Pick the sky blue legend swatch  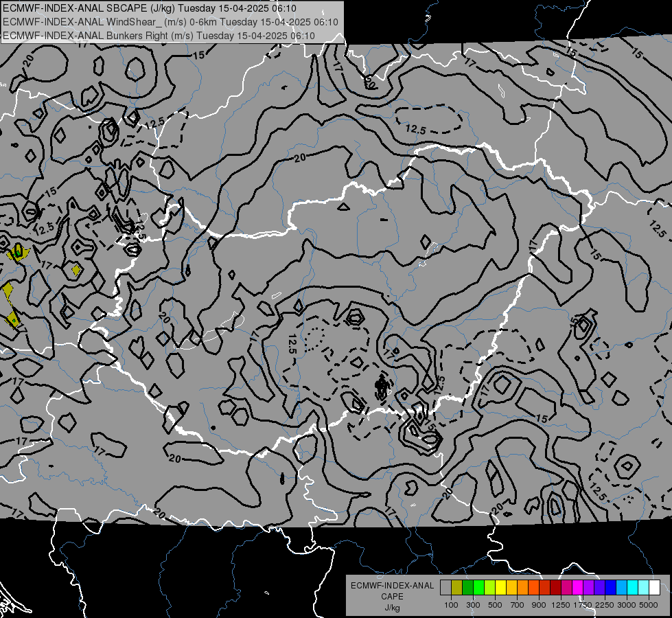click(x=621, y=587)
